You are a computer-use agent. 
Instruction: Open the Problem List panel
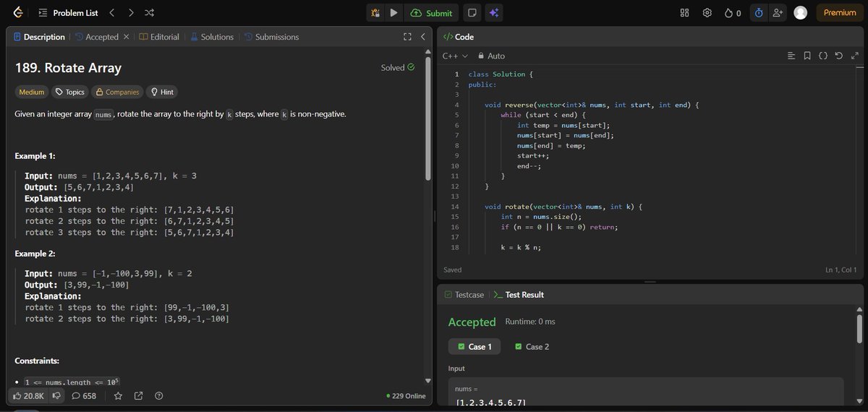(x=67, y=13)
